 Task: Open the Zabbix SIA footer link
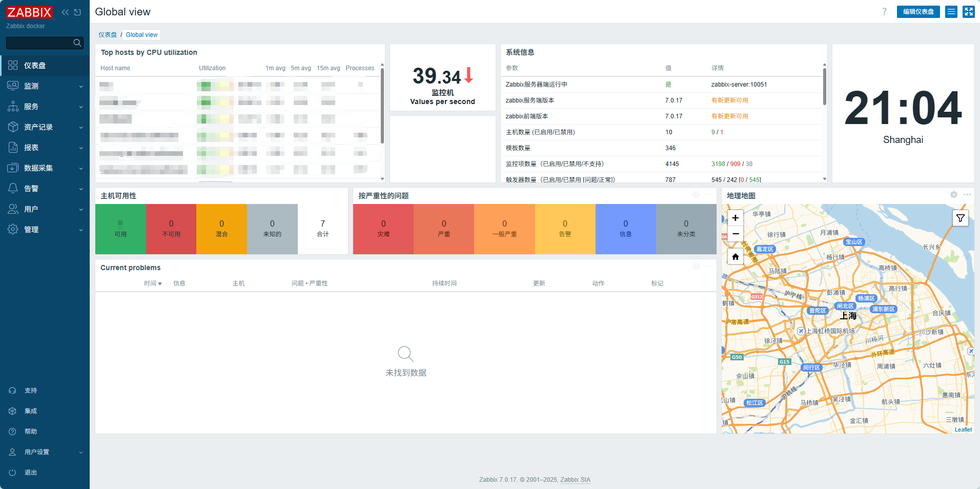point(575,480)
